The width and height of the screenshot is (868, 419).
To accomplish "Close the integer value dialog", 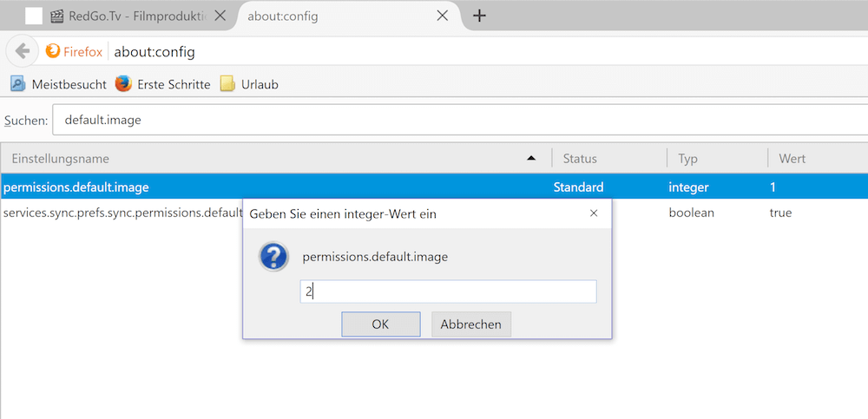I will [x=594, y=213].
